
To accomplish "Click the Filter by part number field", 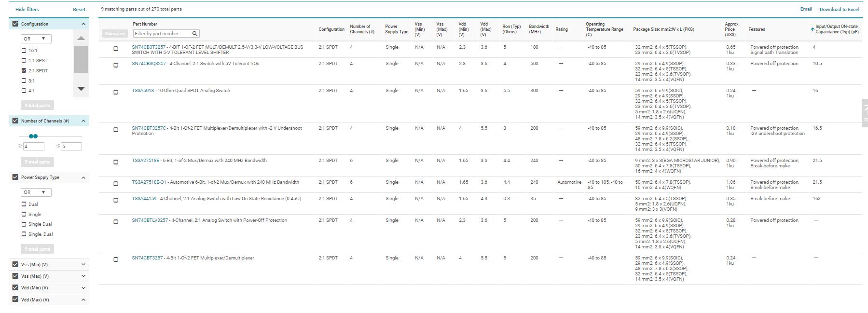I will tap(166, 34).
